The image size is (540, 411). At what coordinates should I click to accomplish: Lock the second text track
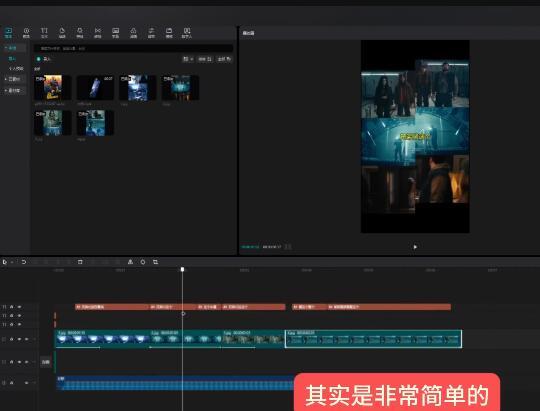click(12, 316)
